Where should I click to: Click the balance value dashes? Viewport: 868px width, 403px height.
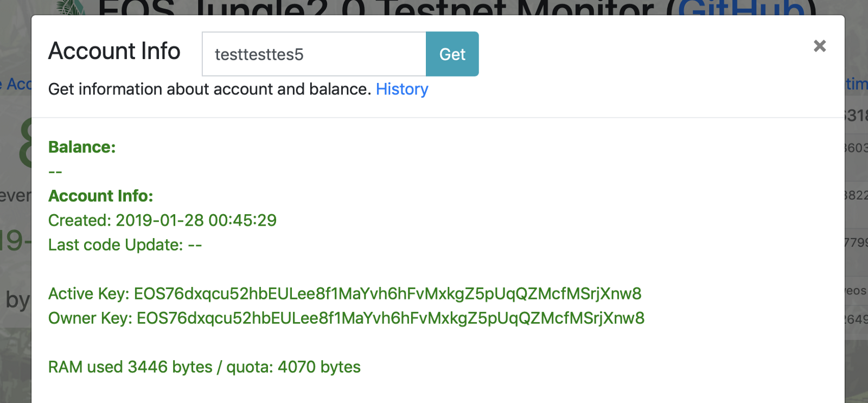[x=55, y=172]
